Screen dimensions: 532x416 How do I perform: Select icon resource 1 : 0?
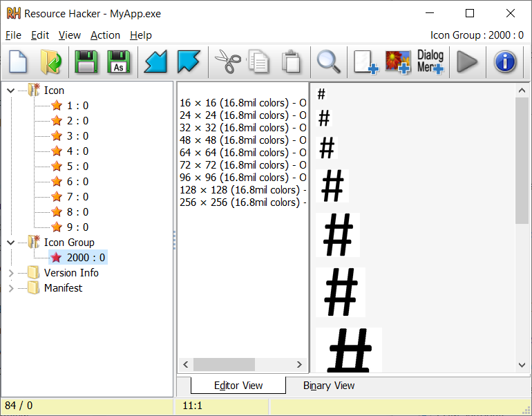(x=70, y=106)
